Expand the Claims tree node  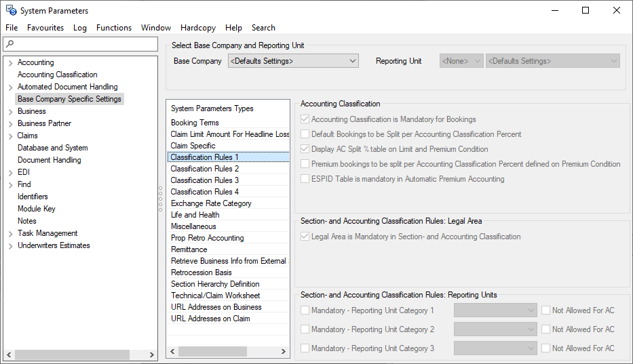click(10, 136)
